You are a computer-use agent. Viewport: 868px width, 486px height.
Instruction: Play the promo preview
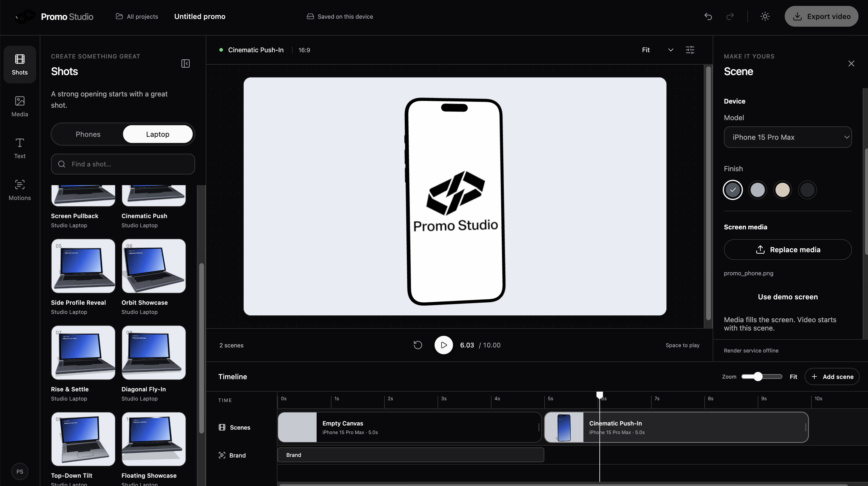coord(443,345)
